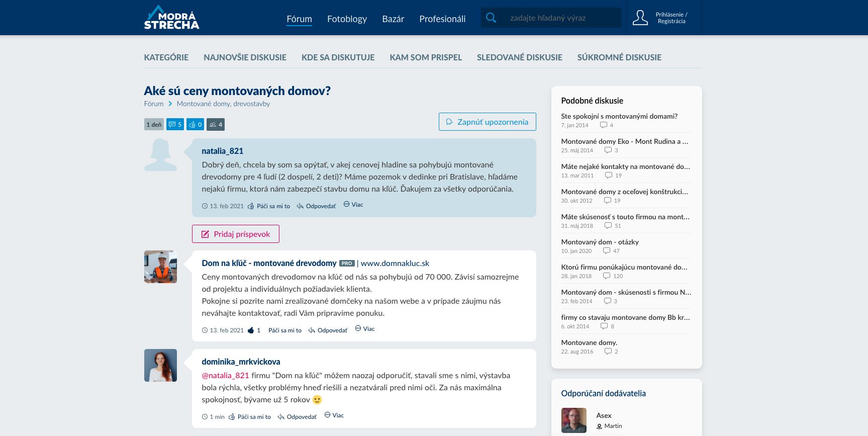Click the comments count badge showing 5
The image size is (868, 436).
pos(175,124)
